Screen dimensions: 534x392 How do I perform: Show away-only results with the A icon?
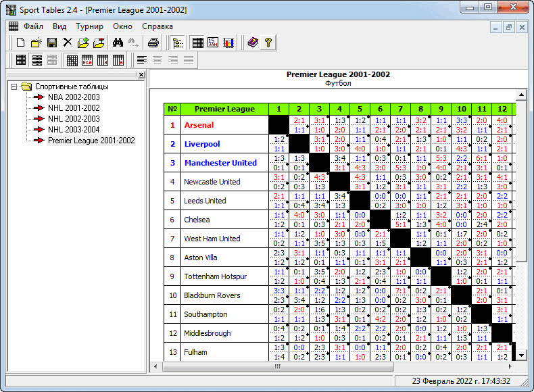point(118,60)
